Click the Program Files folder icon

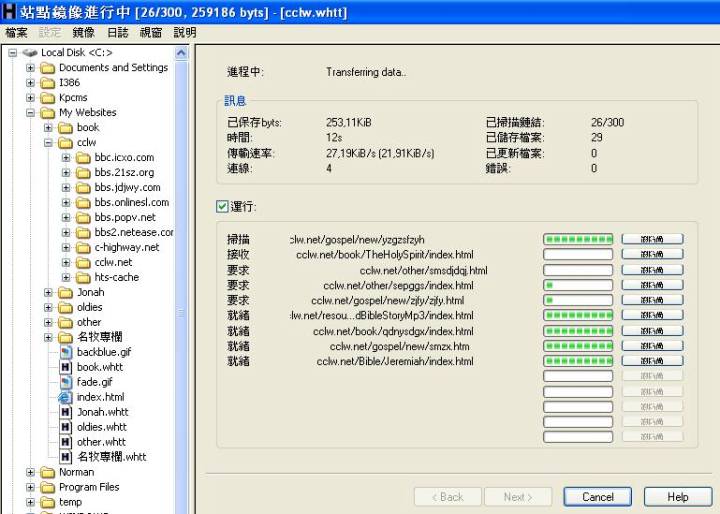[48, 487]
